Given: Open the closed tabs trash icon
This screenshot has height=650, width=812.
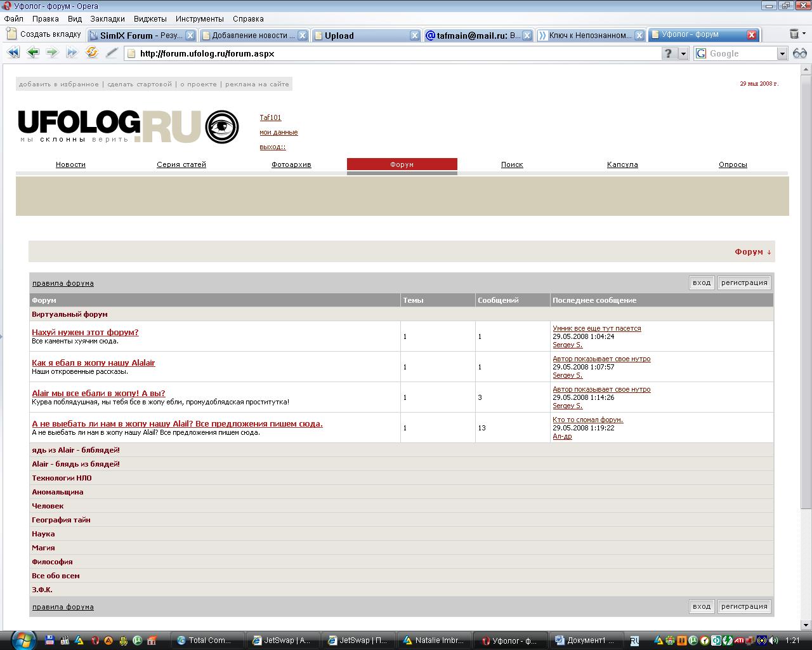Looking at the screenshot, I should (794, 34).
